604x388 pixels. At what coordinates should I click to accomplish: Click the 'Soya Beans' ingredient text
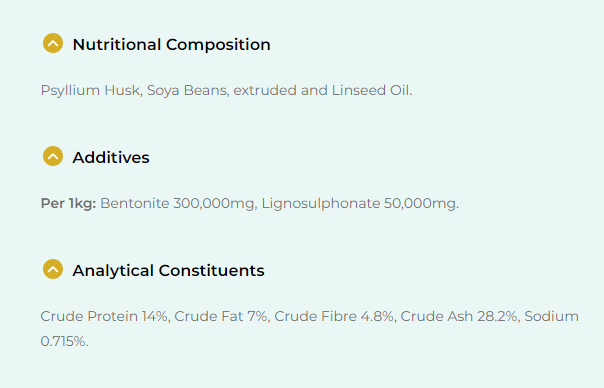tap(186, 91)
